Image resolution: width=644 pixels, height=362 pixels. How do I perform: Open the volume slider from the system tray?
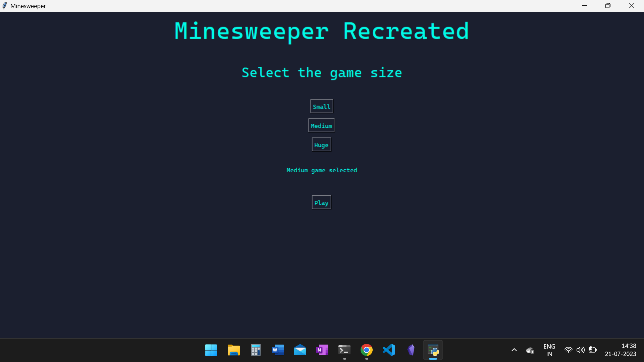[x=581, y=350]
